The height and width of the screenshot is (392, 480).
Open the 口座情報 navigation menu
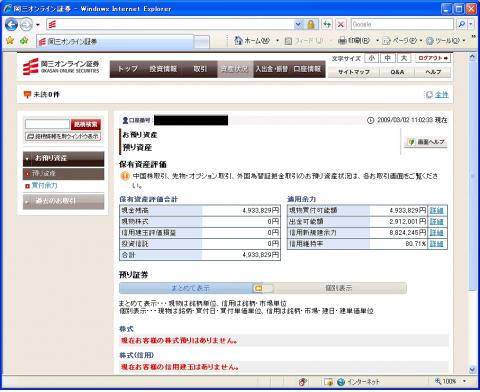(x=307, y=69)
